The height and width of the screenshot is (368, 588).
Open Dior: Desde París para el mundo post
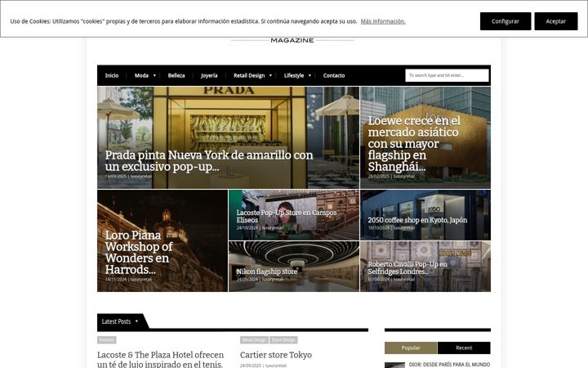(449, 365)
